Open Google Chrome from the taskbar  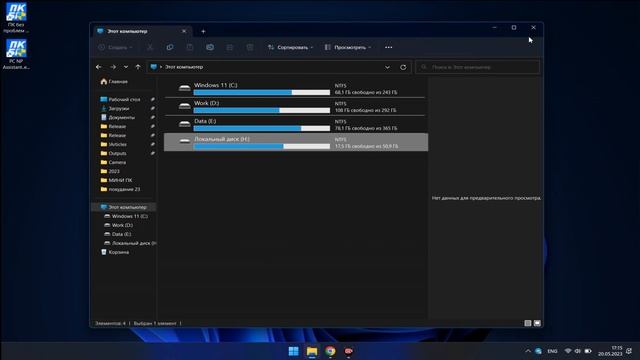[330, 351]
